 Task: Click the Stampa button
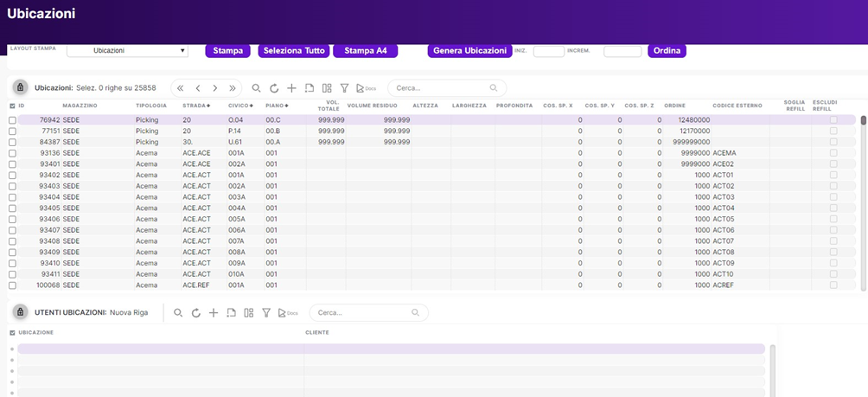228,51
